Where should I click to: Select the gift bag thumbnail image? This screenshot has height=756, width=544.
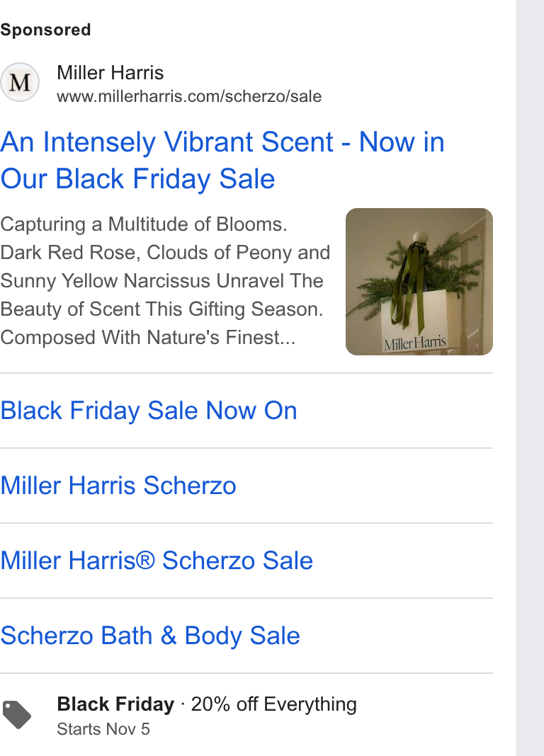click(419, 282)
